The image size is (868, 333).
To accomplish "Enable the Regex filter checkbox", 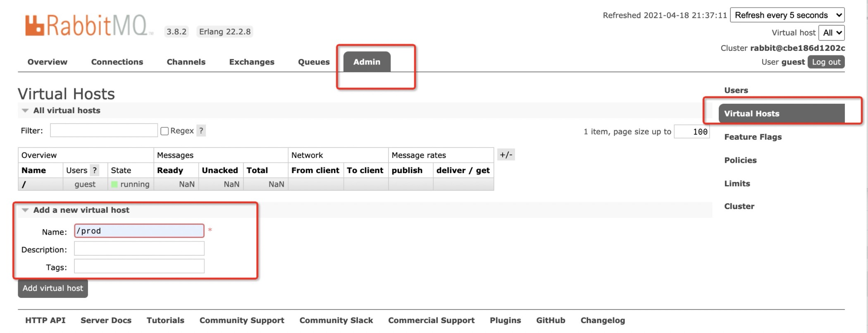I will (x=165, y=131).
